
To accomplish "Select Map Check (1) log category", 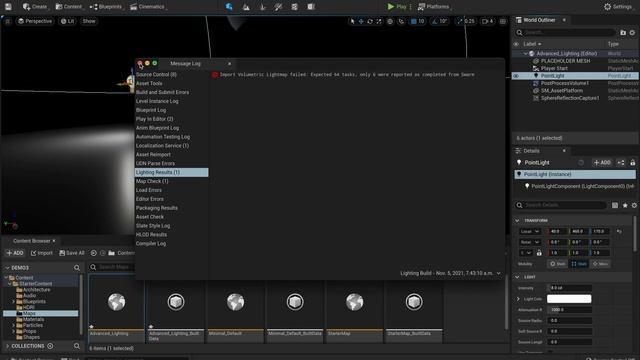I will (x=171, y=181).
